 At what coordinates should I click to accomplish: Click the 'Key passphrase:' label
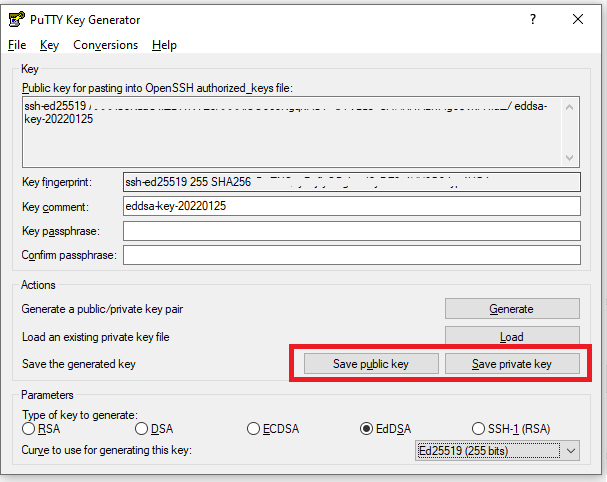tap(61, 231)
